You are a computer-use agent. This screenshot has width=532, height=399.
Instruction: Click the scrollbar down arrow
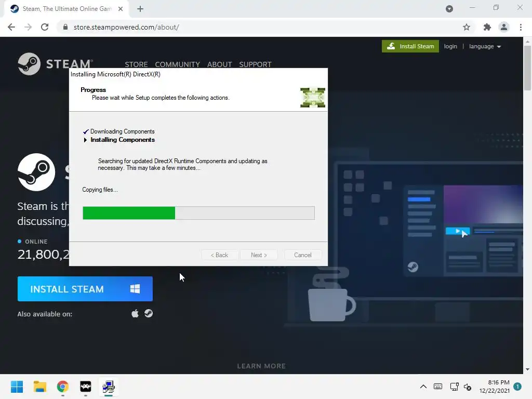(x=527, y=369)
